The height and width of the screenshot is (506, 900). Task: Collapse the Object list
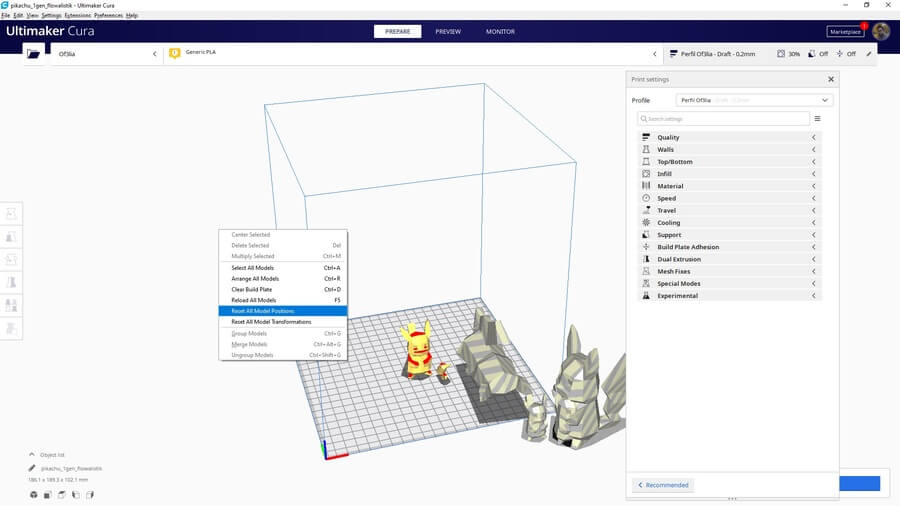click(x=32, y=454)
